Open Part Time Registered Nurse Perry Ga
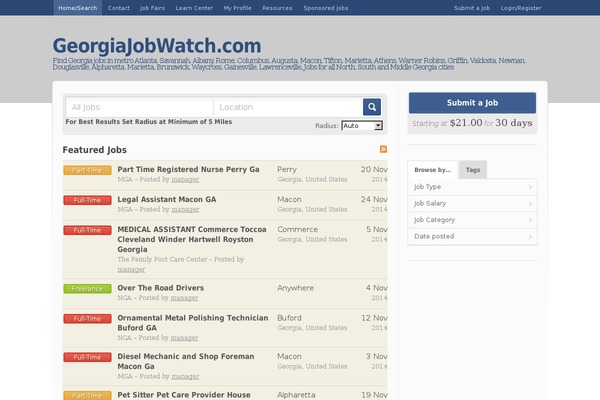Viewport: 600px width, 400px height. (x=188, y=169)
